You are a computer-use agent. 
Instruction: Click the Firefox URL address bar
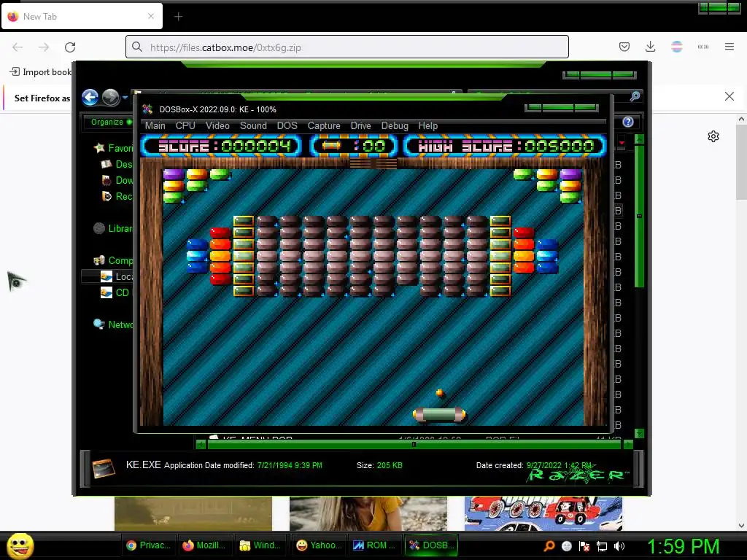click(347, 47)
